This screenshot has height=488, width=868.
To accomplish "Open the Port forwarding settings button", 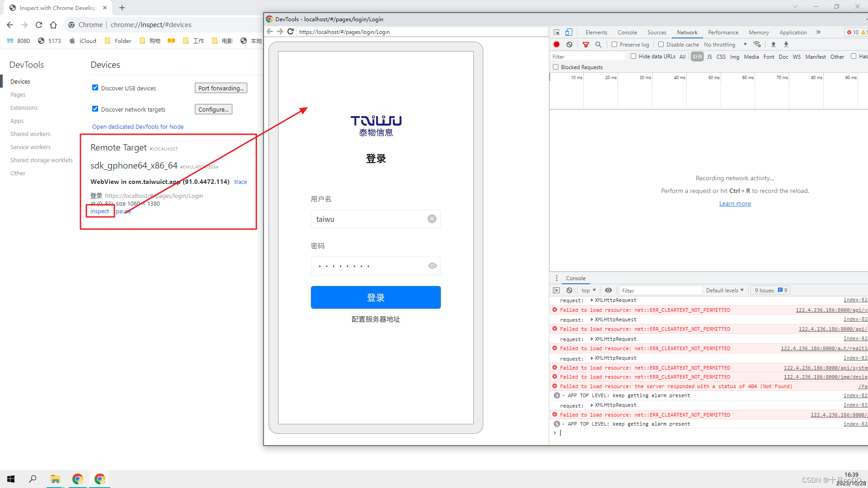I will tap(221, 88).
